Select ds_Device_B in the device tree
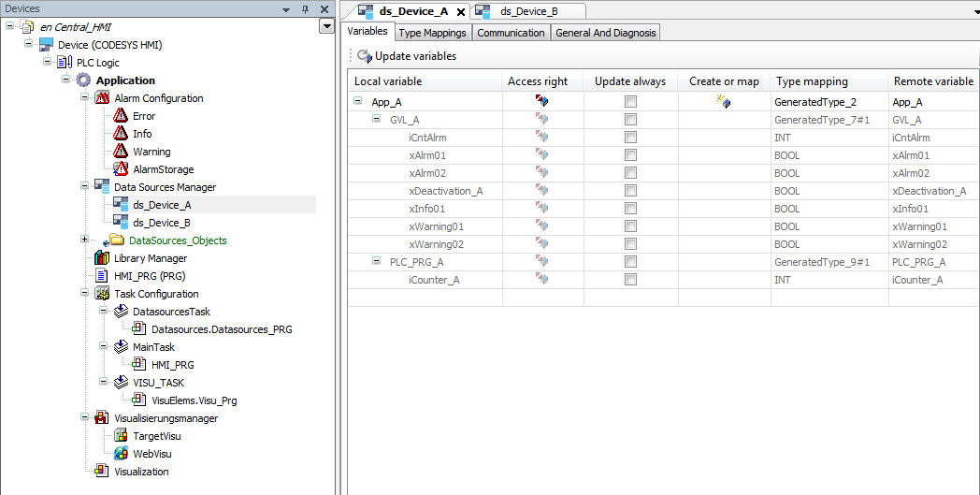The width and height of the screenshot is (980, 495). 161,223
